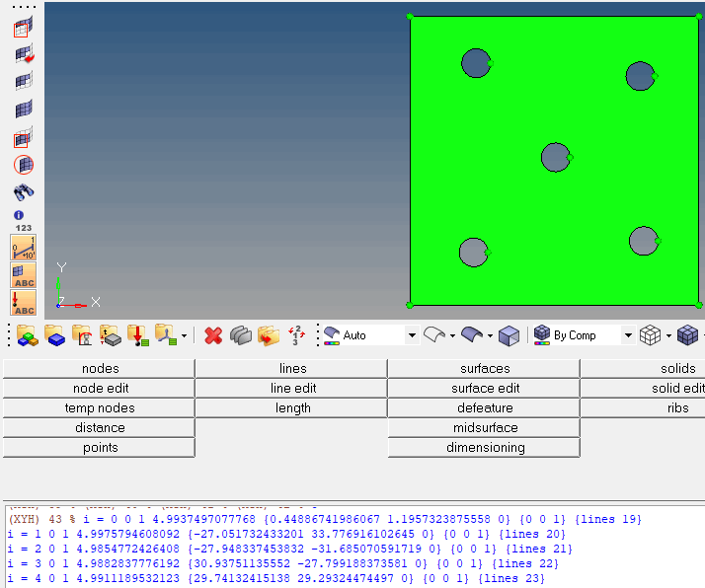Open the Card Edit icon

(241, 335)
